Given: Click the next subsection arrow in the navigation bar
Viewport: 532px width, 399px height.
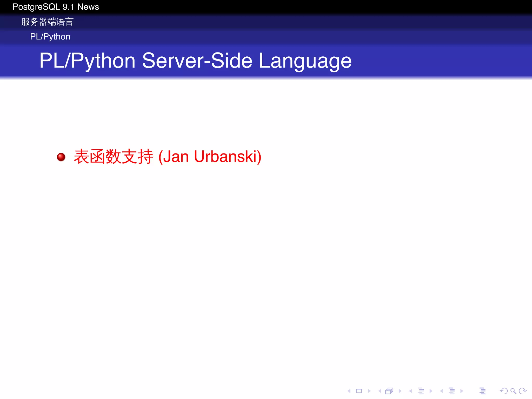Looking at the screenshot, I should [431, 391].
